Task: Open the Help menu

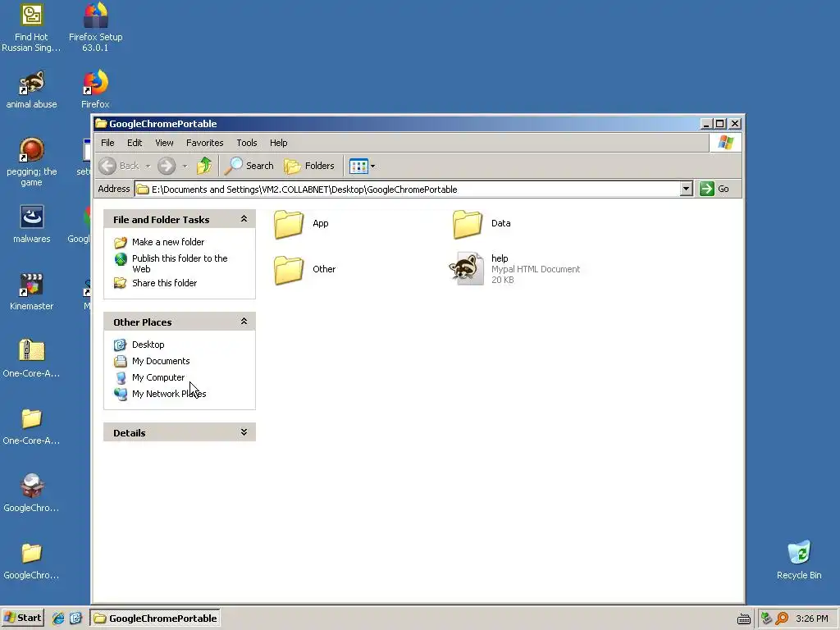Action: pos(279,143)
